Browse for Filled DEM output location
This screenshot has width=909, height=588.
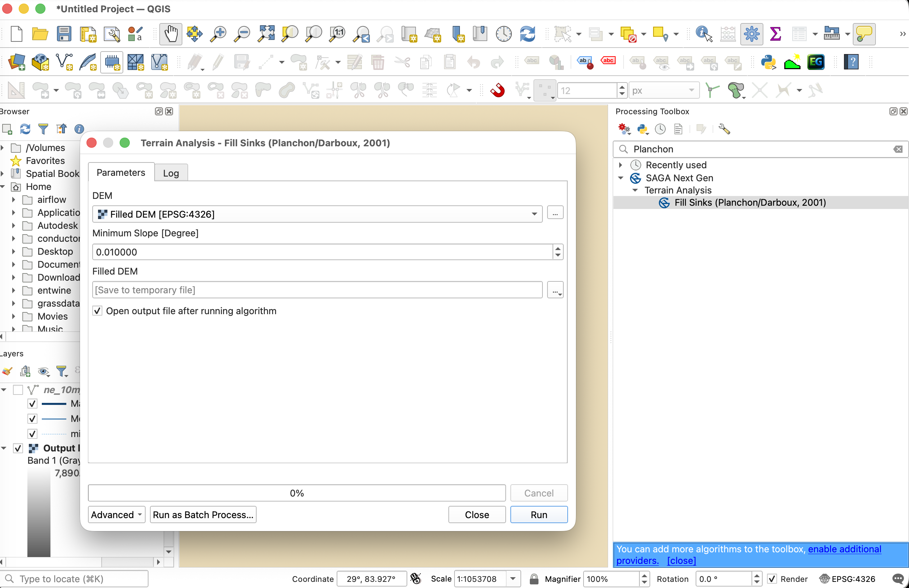(555, 290)
